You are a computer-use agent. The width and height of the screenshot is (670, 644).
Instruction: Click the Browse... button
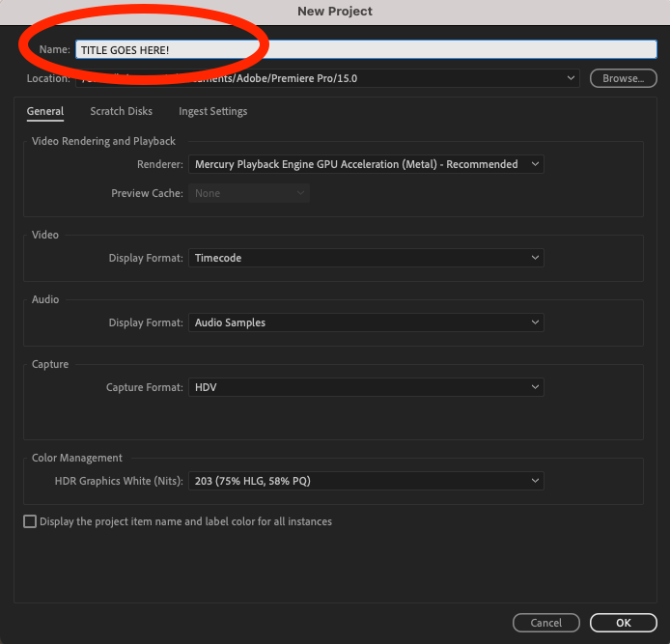pos(623,78)
